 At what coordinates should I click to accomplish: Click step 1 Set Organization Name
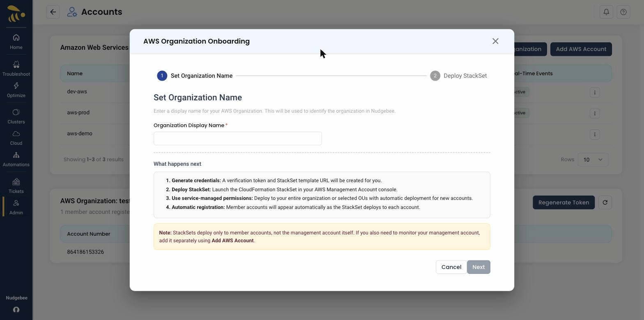(x=195, y=76)
